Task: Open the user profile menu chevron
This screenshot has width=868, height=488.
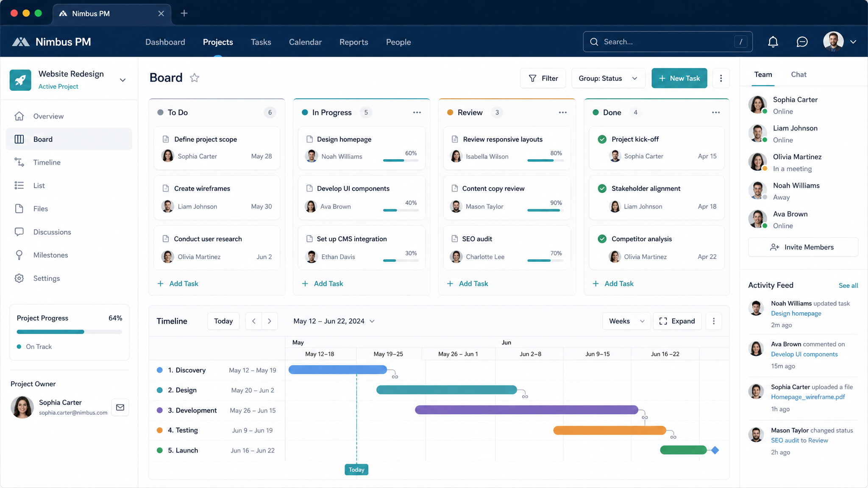Action: coord(853,42)
